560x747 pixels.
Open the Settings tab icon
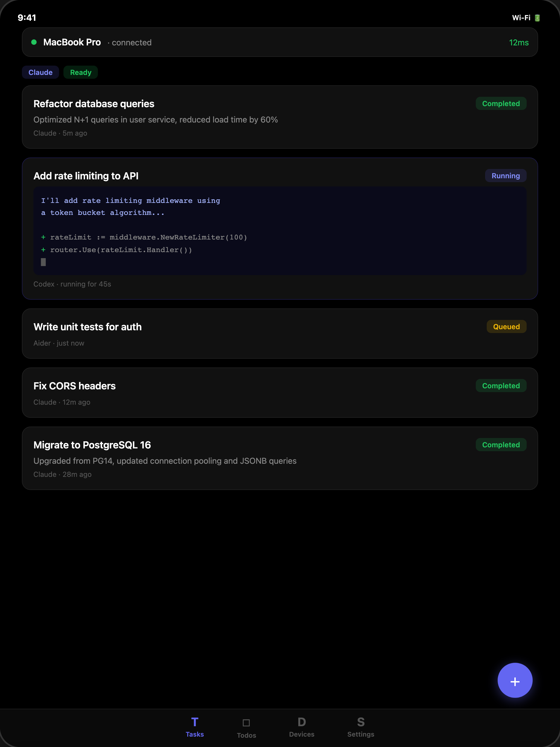pyautogui.click(x=361, y=722)
